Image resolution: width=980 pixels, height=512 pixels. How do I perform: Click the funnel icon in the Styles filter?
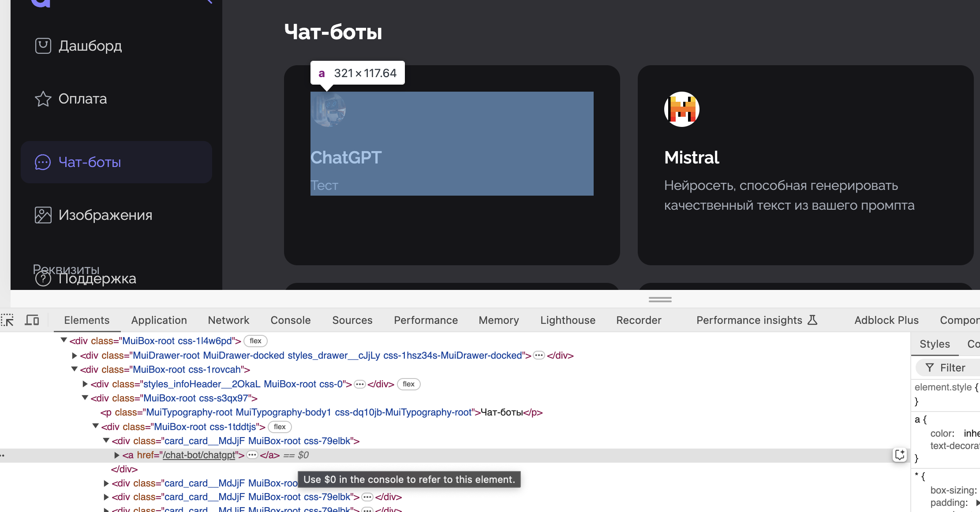(x=930, y=367)
